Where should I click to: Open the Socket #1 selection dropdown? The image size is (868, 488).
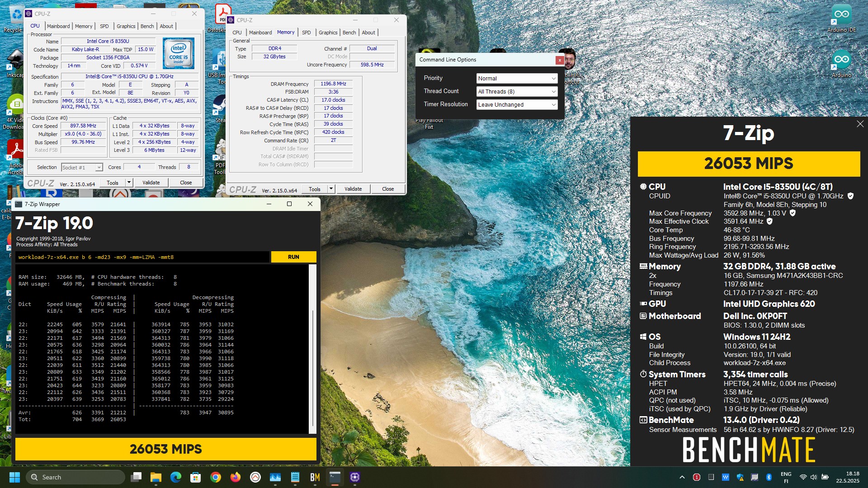coord(82,168)
